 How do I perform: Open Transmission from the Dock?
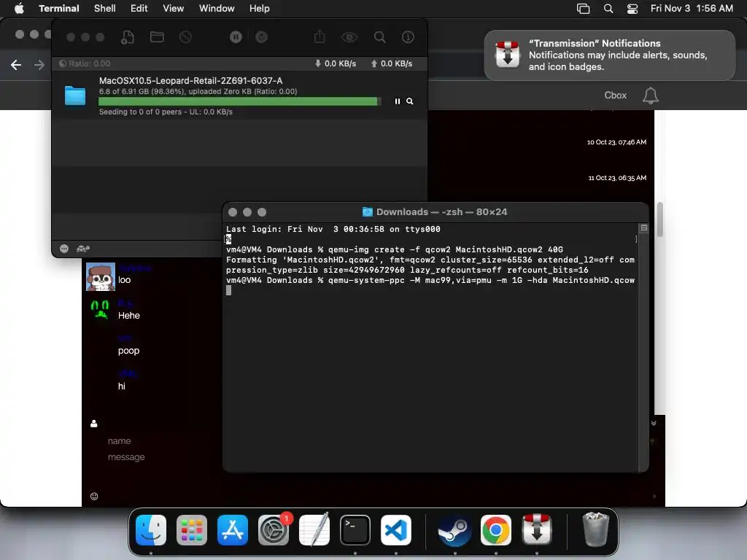537,529
